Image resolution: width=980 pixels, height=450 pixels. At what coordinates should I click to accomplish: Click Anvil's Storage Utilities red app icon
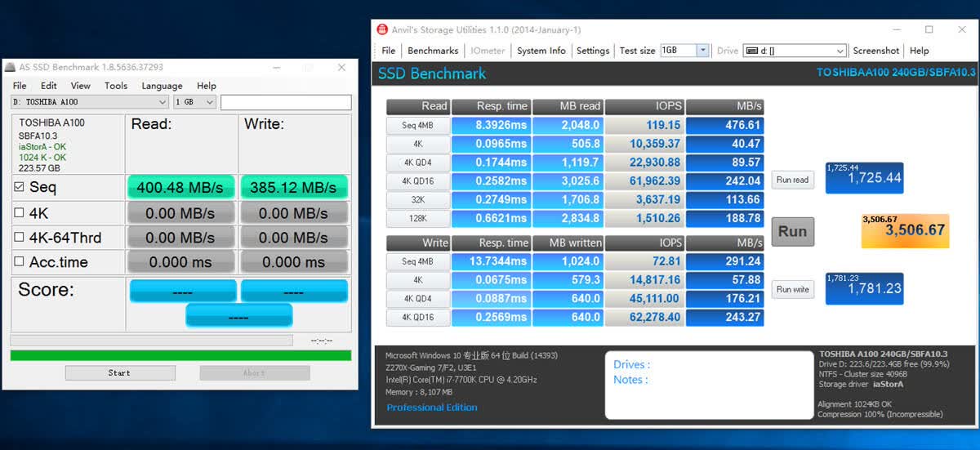click(x=382, y=29)
